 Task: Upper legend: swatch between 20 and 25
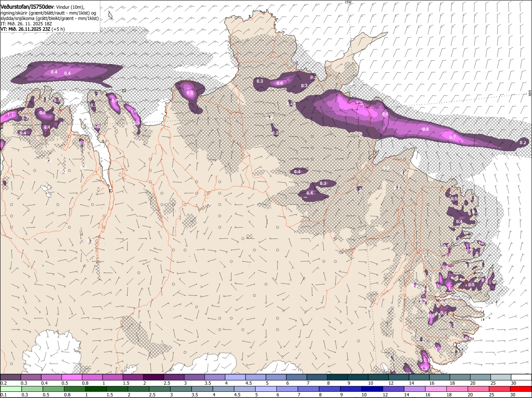click(480, 377)
